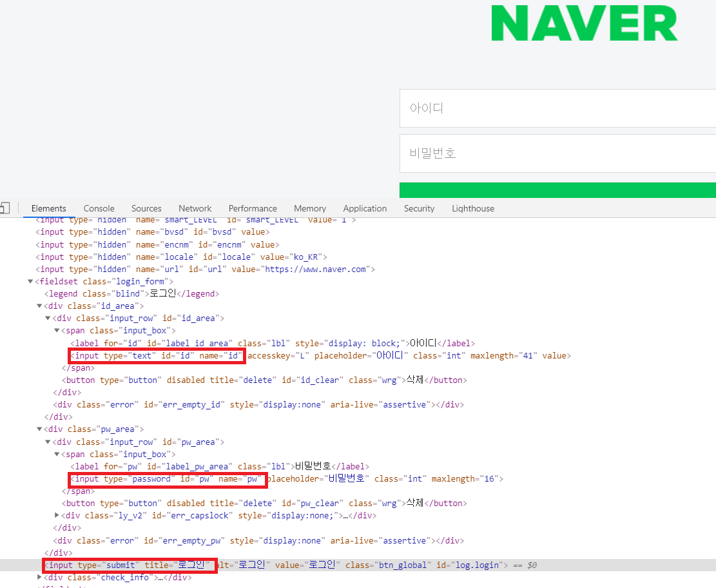716x588 pixels.
Task: Click the green login button
Action: (x=557, y=190)
